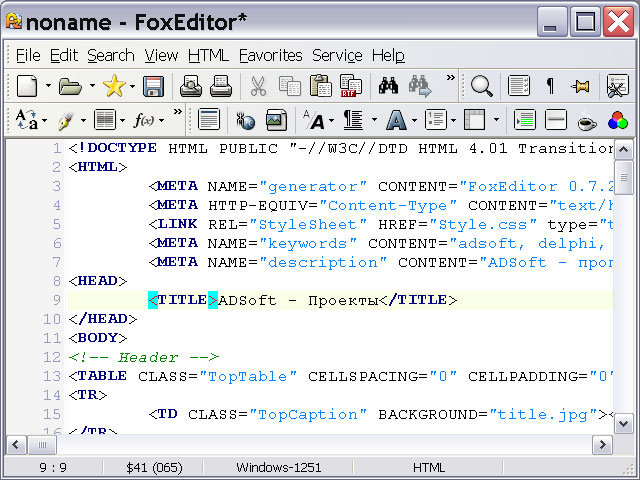Open print preview icon
The image size is (640, 480).
pos(191,86)
